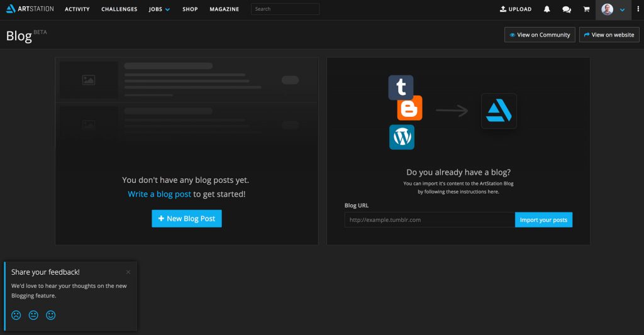The image size is (644, 335).
Task: Expand the user account dropdown chevron
Action: [x=622, y=9]
